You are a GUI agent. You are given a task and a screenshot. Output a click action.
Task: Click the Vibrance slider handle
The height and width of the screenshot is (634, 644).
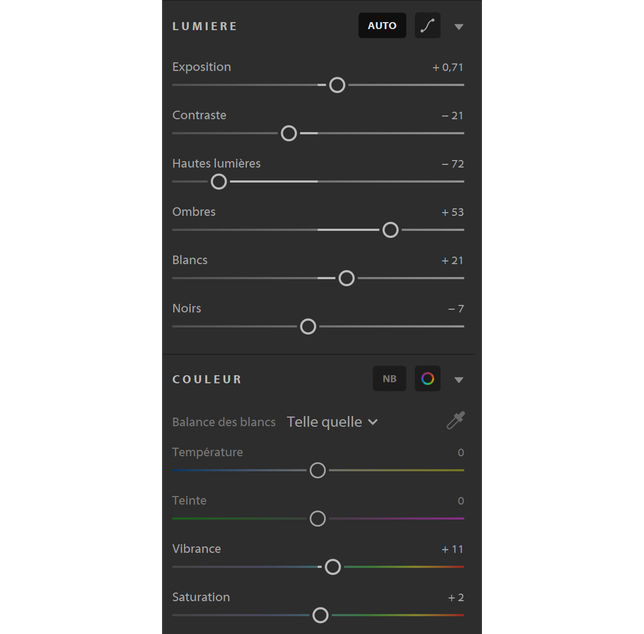(333, 567)
